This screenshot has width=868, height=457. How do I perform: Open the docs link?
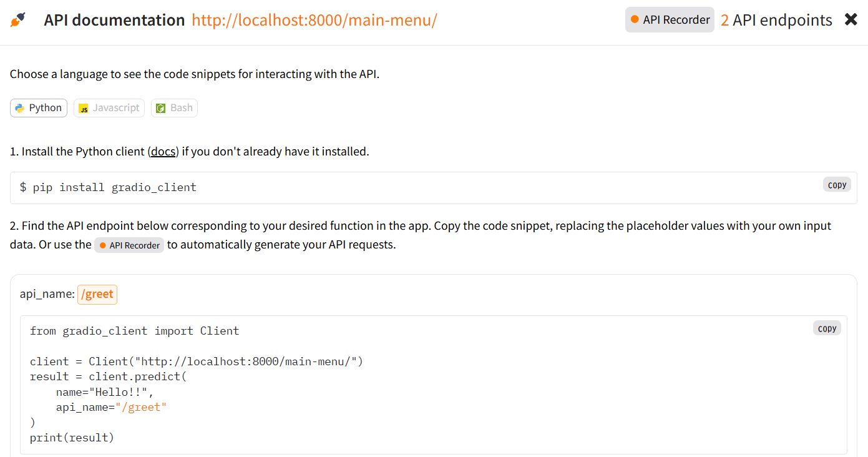click(162, 151)
